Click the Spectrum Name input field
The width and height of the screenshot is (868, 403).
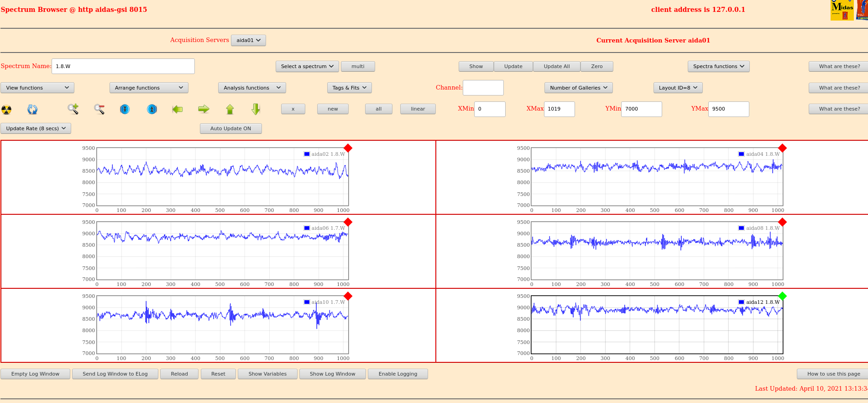[x=123, y=66]
